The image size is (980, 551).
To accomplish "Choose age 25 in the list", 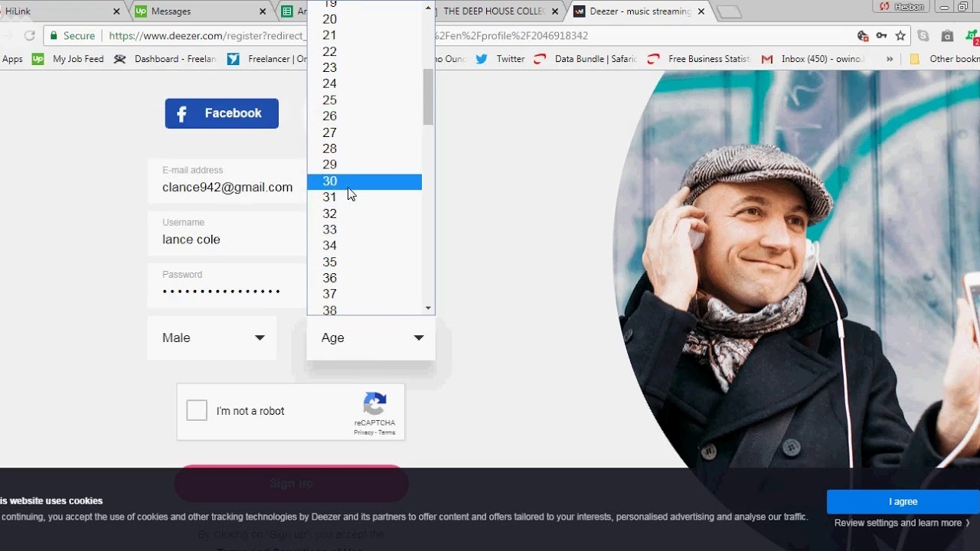I will [x=364, y=100].
